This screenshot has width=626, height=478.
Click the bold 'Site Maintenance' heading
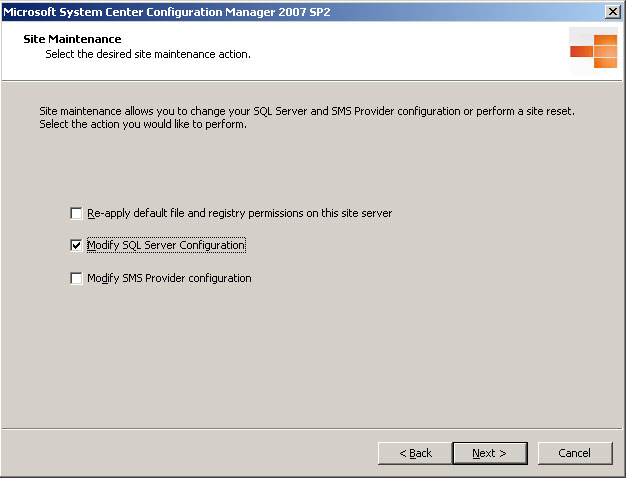[72, 39]
